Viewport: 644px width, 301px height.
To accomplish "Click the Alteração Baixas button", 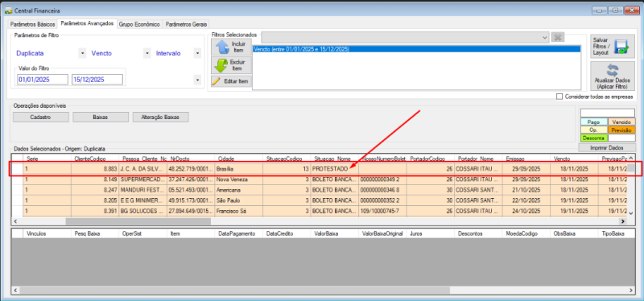I will (x=160, y=117).
